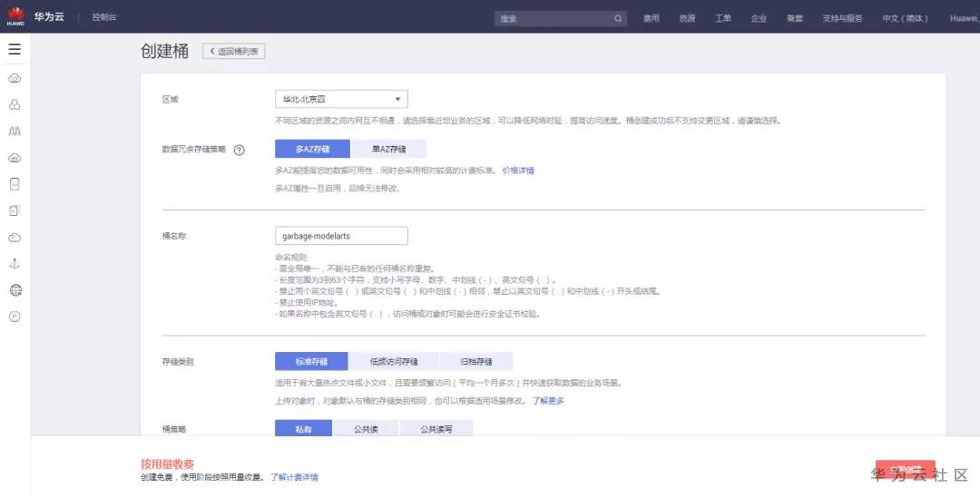Click the red 立即创建 button
Image resolution: width=980 pixels, height=498 pixels.
905,471
